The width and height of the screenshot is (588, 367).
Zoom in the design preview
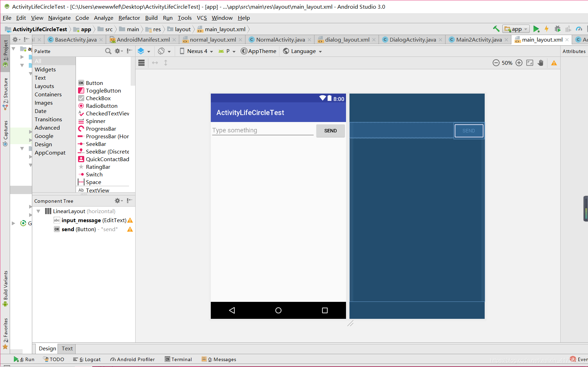click(519, 63)
